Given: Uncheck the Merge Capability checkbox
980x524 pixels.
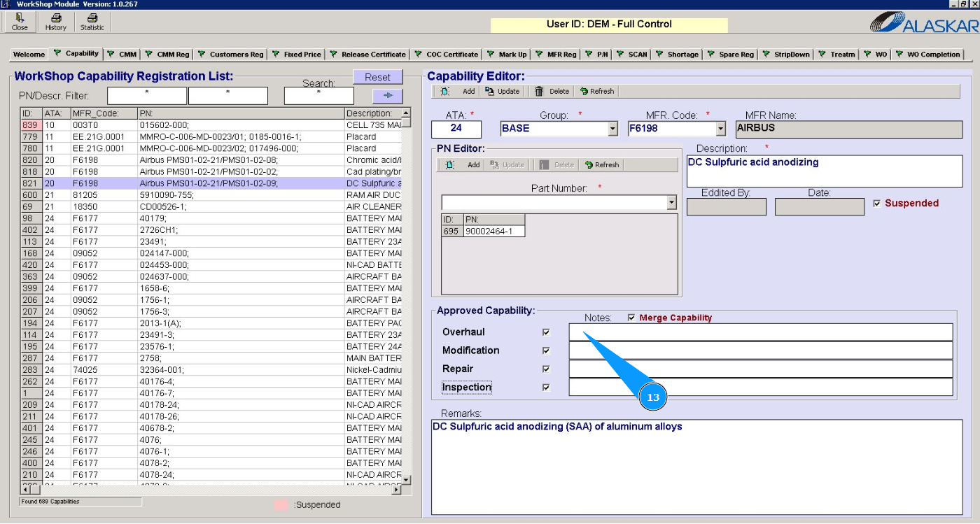Looking at the screenshot, I should (631, 318).
